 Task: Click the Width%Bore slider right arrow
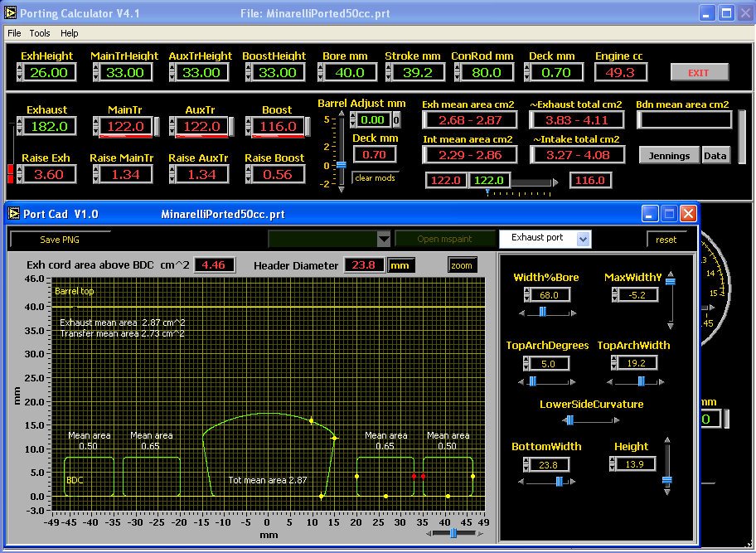(x=574, y=313)
